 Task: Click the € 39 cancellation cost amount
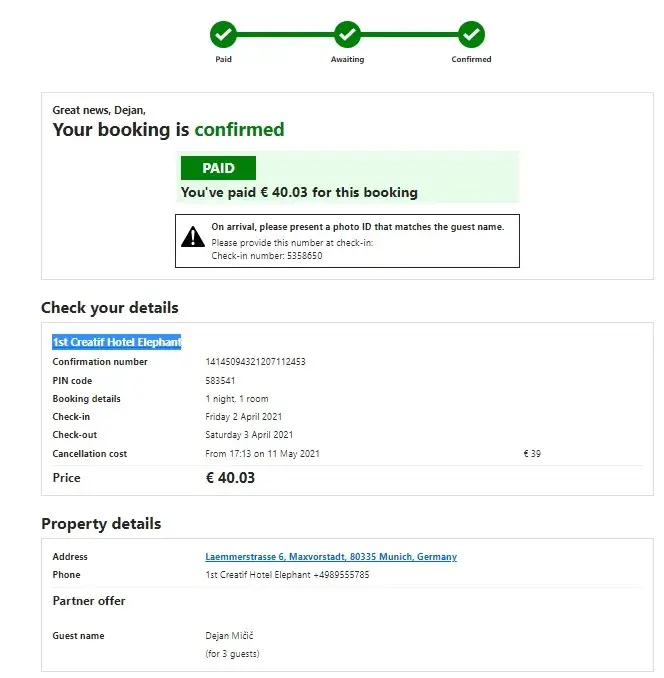[x=532, y=454]
